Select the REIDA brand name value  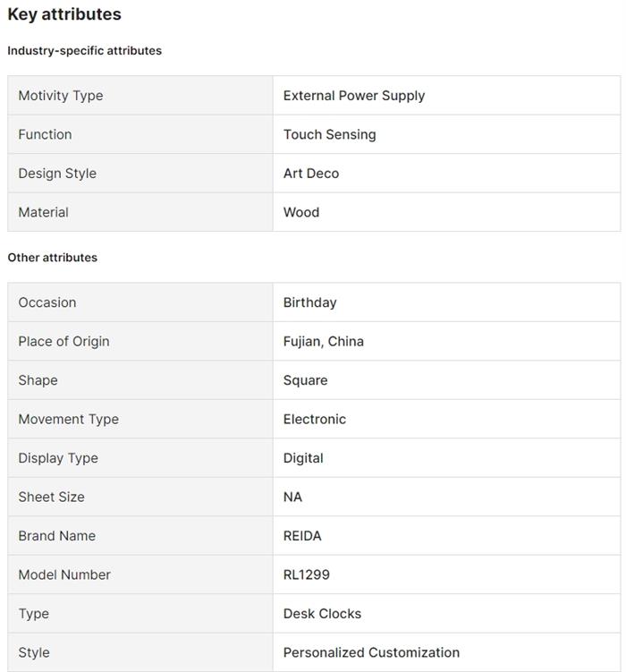point(302,536)
